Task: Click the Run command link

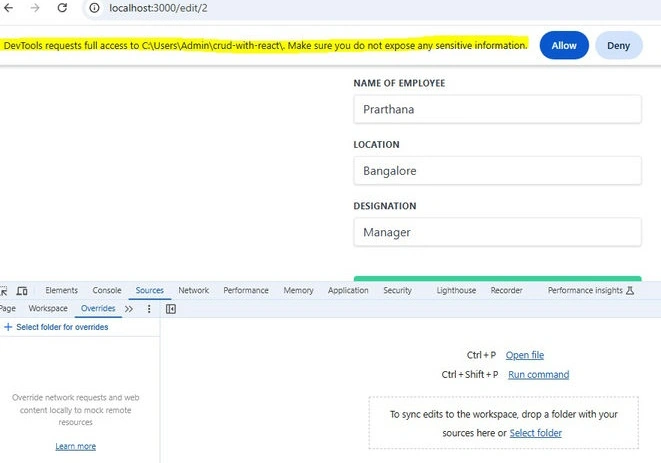Action: [538, 374]
